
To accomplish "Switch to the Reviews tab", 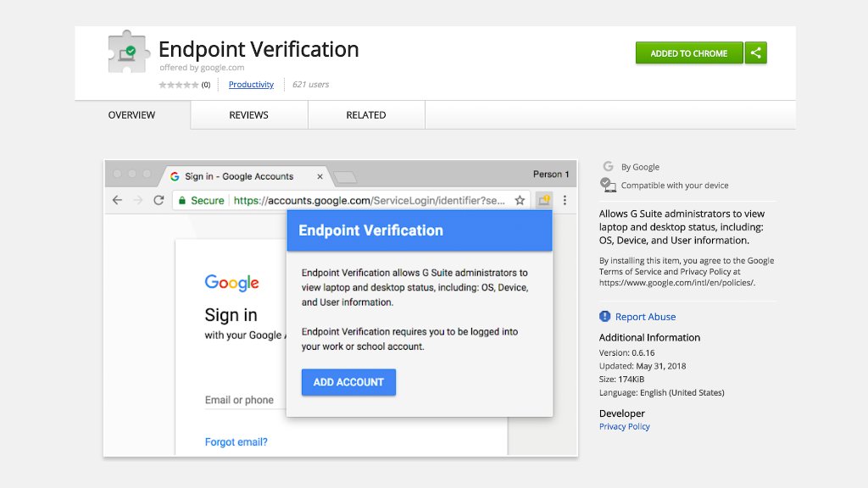I will click(248, 115).
